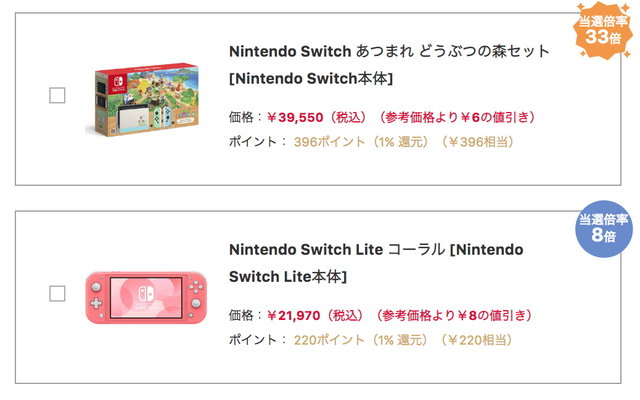Viewport: 640px width, 400px height.
Task: Check the Animal Crossing Switch set checkbox
Action: [57, 96]
